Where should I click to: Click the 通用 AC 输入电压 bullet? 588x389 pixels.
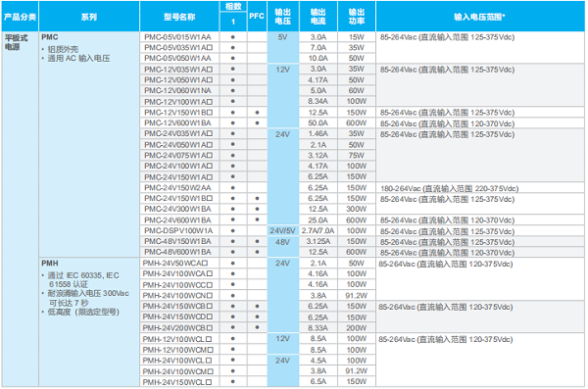[x=78, y=58]
